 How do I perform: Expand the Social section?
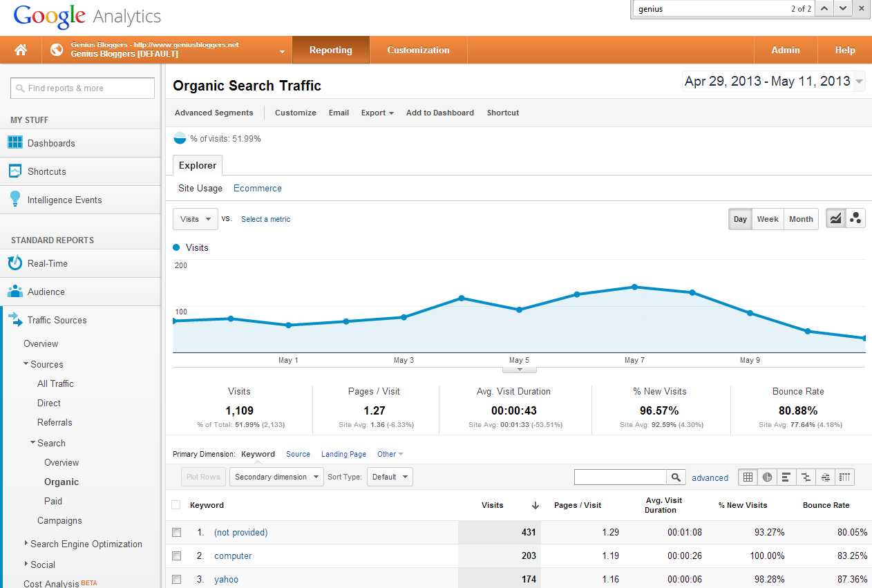pos(26,564)
